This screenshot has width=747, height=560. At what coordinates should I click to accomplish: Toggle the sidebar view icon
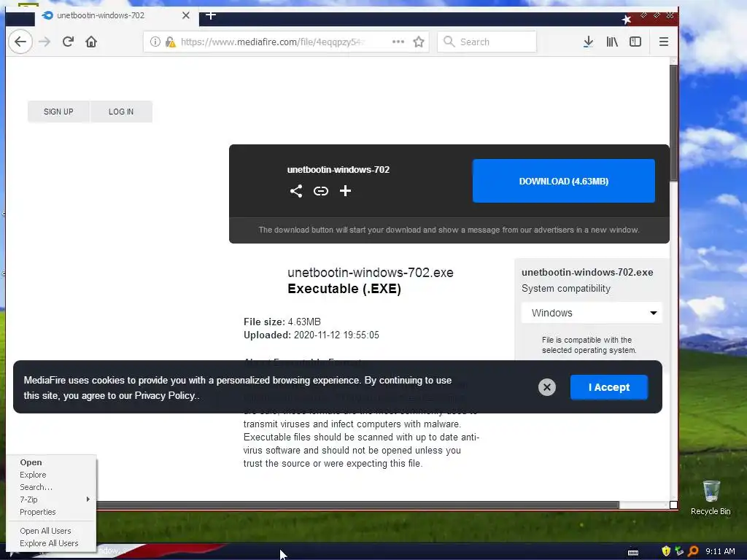click(x=635, y=42)
